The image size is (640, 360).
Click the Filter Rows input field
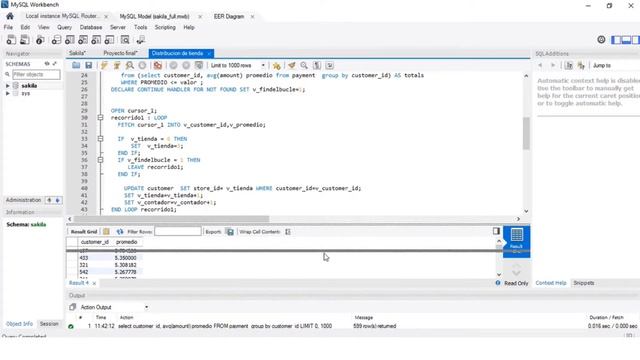click(x=178, y=231)
